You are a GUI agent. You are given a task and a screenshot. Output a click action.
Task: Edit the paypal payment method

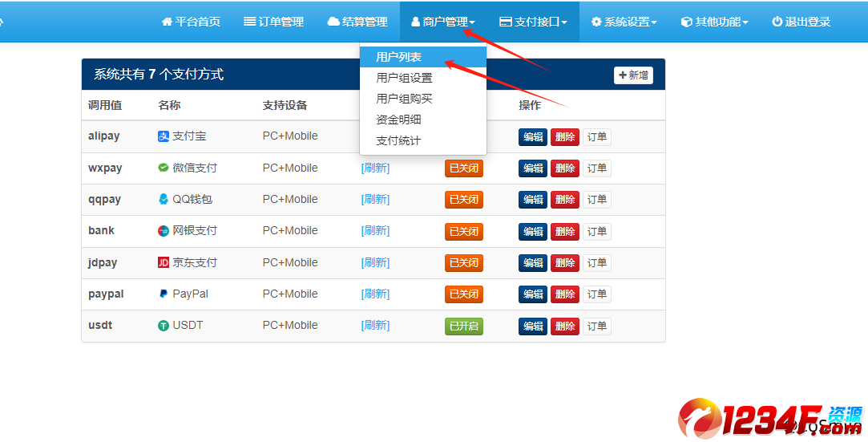coord(533,294)
